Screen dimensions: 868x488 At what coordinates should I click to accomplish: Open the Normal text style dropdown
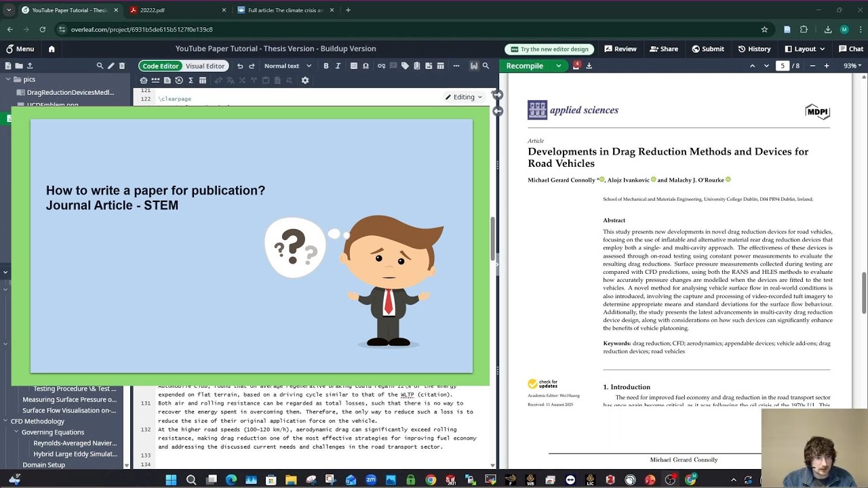[x=288, y=66]
